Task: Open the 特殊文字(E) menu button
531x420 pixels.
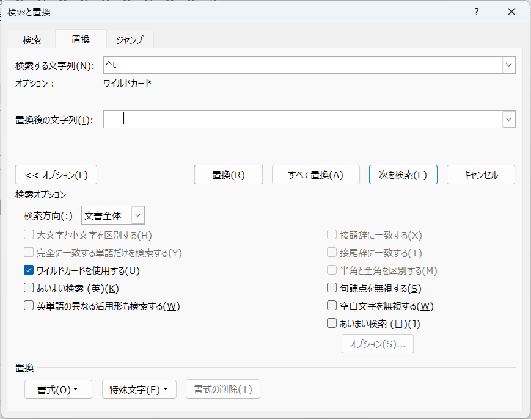Action: tap(139, 389)
